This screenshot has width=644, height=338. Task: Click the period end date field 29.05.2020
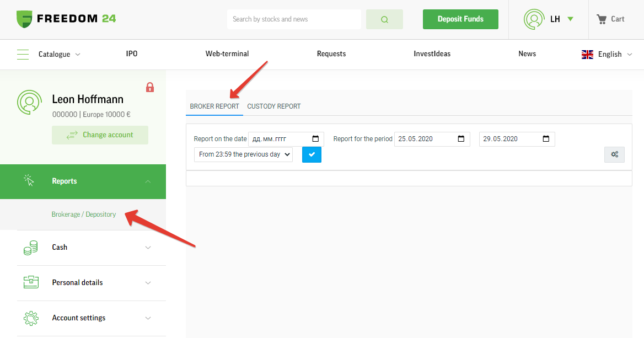pyautogui.click(x=517, y=139)
